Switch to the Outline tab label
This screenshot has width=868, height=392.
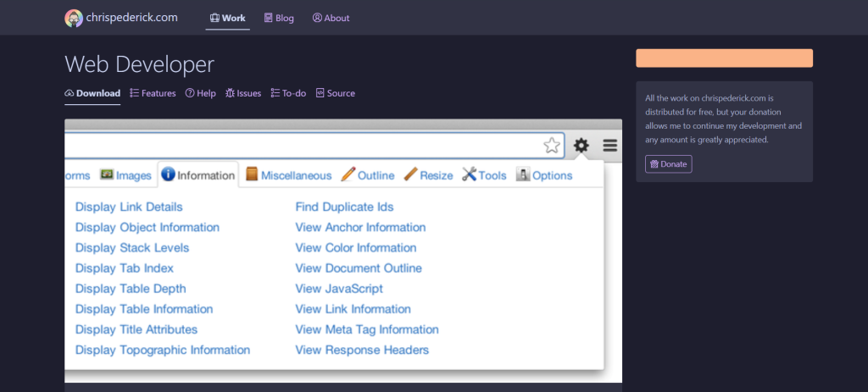pos(376,176)
